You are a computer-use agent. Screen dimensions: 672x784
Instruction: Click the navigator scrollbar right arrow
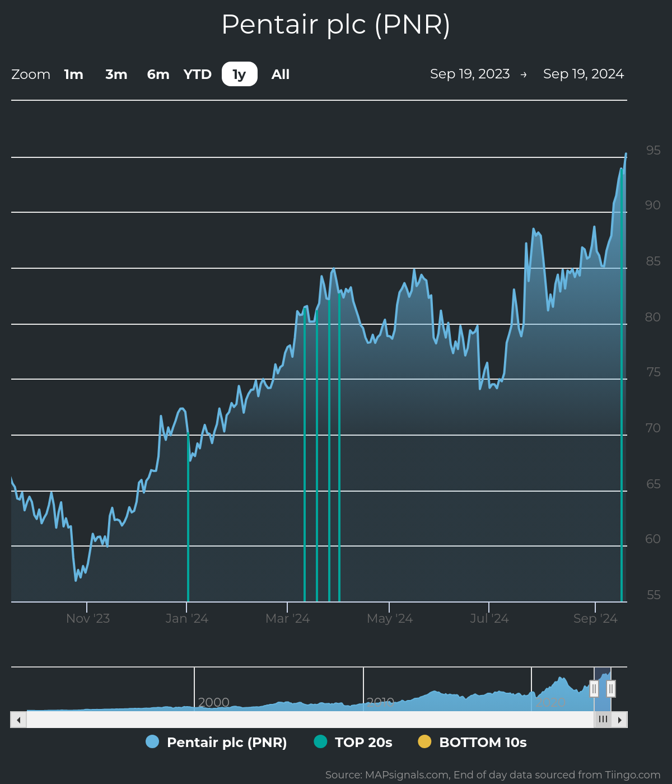pos(619,720)
